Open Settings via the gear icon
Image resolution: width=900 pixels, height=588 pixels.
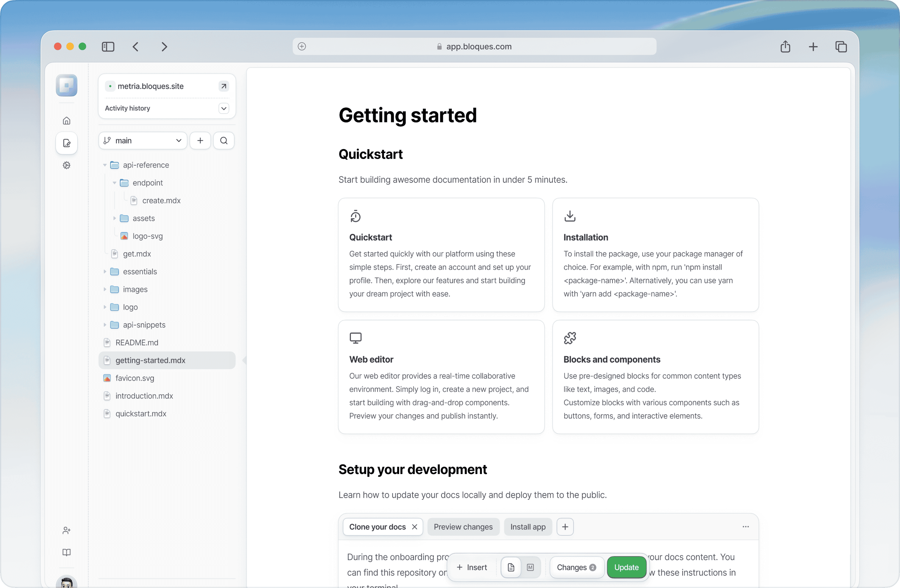(x=67, y=165)
